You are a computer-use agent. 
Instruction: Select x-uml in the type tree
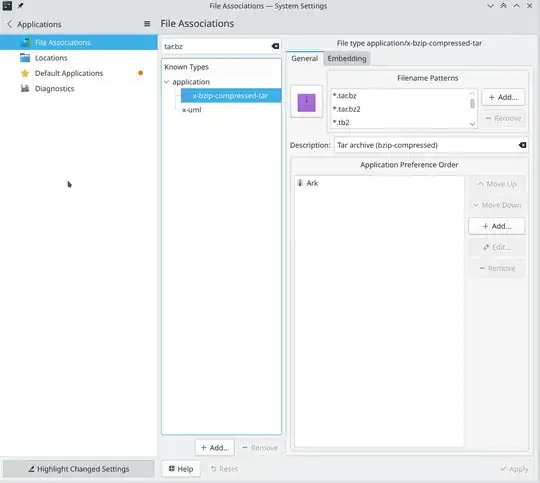pyautogui.click(x=191, y=110)
